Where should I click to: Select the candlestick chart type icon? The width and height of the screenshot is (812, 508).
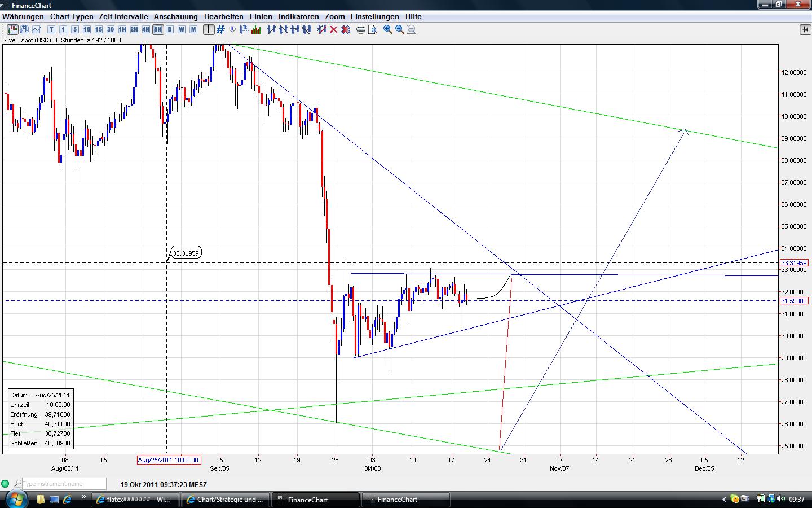(12, 29)
